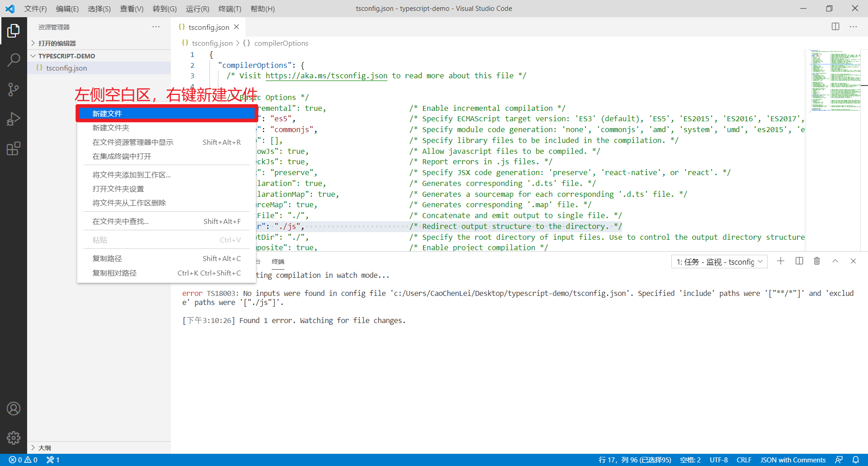Viewport: 868px width, 466px height.
Task: Open the 编辑(E) menu
Action: tap(67, 9)
